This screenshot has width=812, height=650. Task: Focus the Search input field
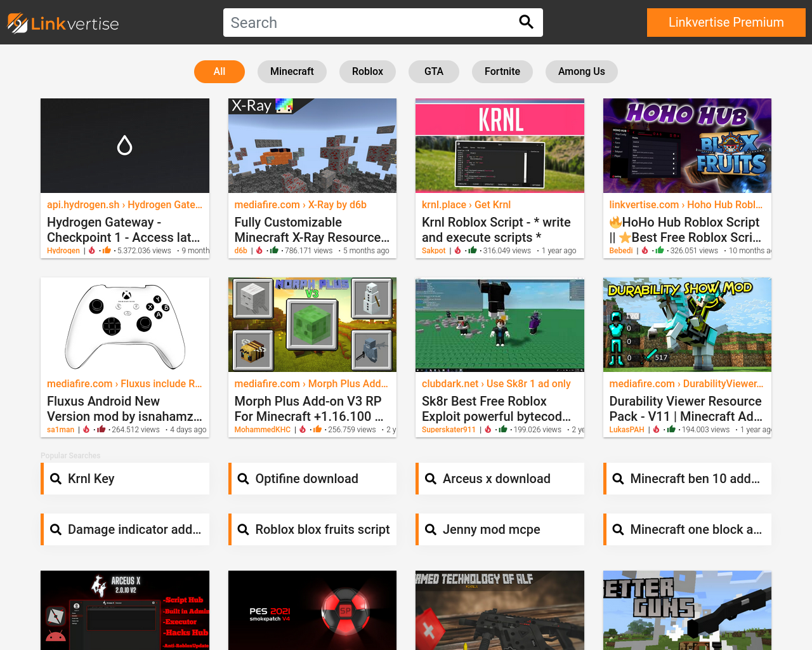370,23
